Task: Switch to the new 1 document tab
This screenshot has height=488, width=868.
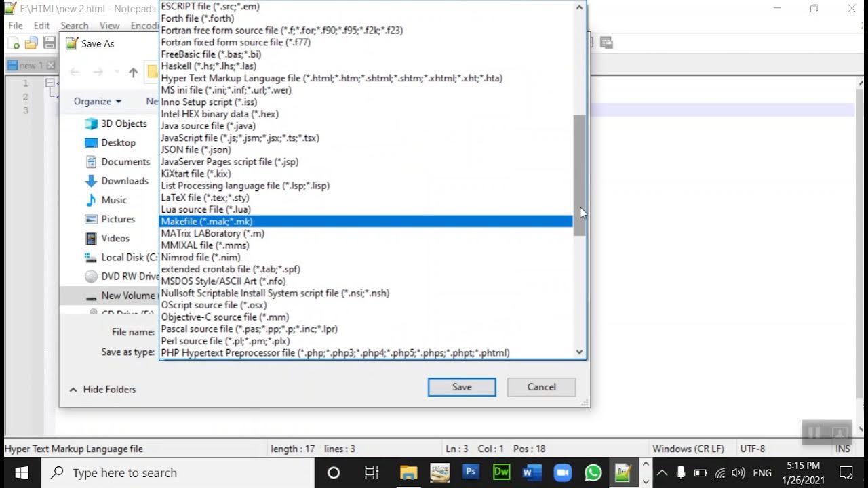Action: (31, 66)
